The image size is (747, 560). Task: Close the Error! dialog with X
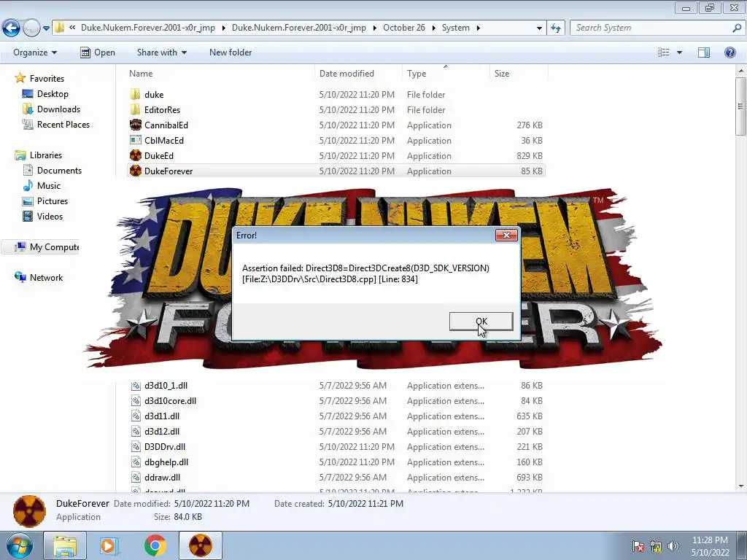(506, 236)
